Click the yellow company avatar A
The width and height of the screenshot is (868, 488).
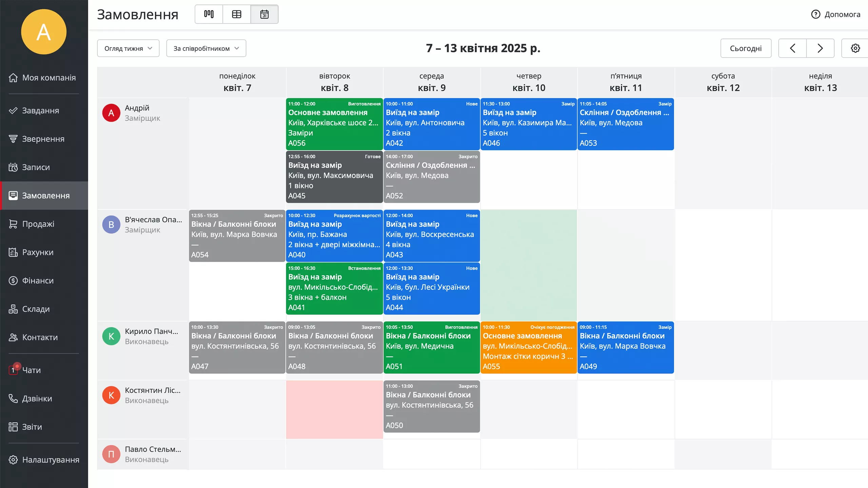click(x=44, y=32)
